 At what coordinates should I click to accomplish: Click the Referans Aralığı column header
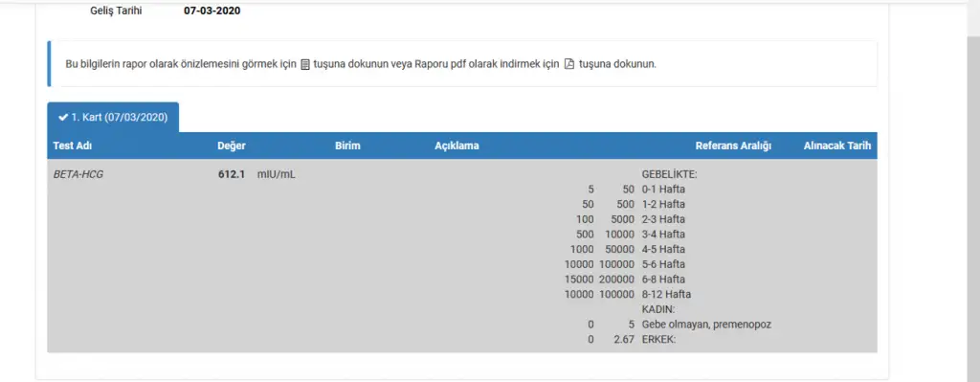click(x=733, y=146)
